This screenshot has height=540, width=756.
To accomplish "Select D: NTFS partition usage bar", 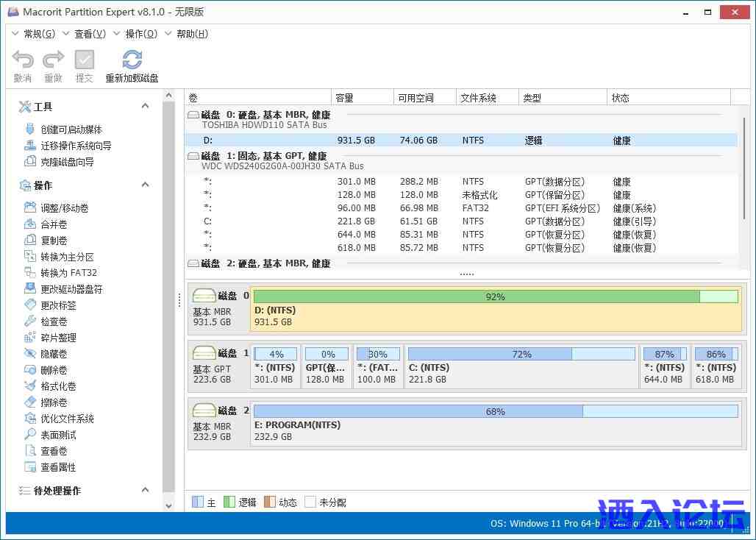I will point(495,296).
